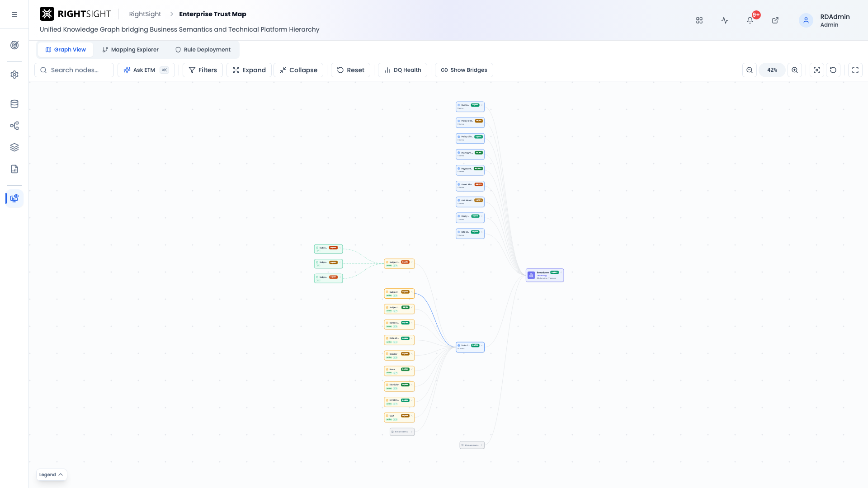
Task: Click the apps grid icon in header
Action: click(x=699, y=20)
